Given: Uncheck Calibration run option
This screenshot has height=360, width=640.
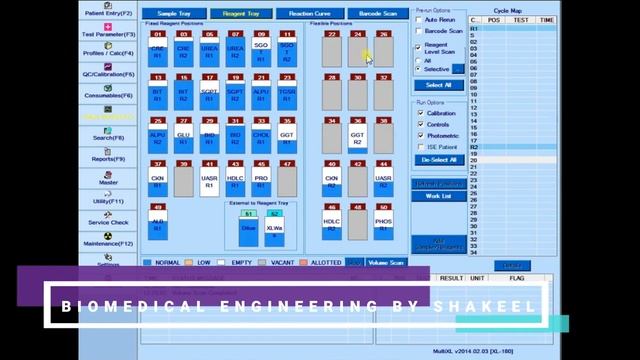Looking at the screenshot, I should (x=421, y=113).
